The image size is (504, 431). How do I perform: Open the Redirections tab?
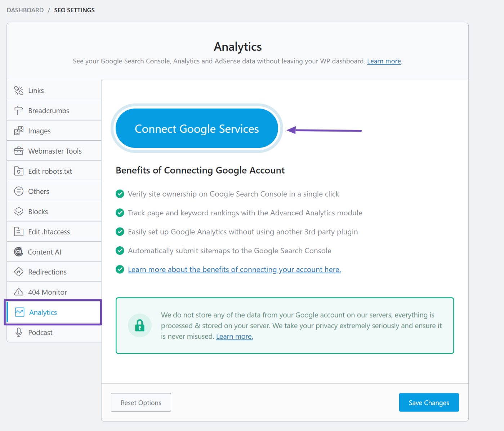coord(54,272)
